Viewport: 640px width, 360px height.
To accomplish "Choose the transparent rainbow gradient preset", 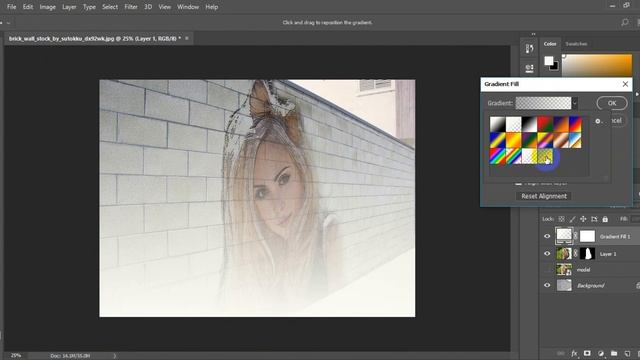I will coord(513,156).
